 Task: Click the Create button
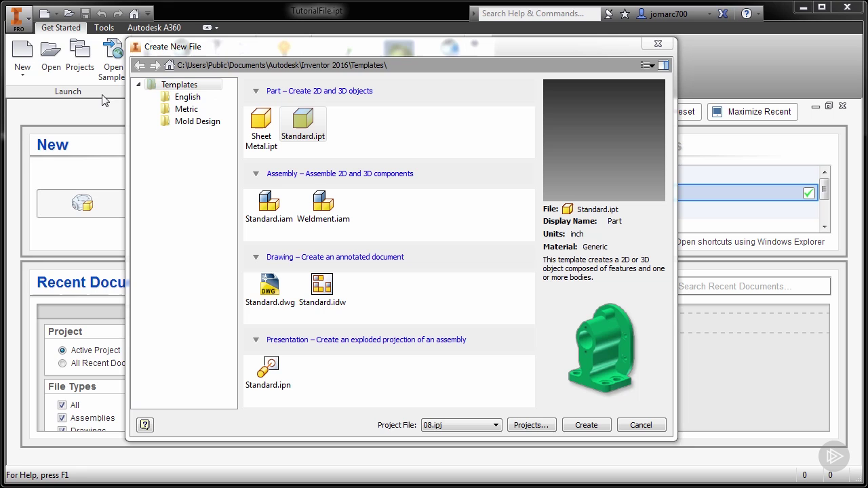pos(587,425)
